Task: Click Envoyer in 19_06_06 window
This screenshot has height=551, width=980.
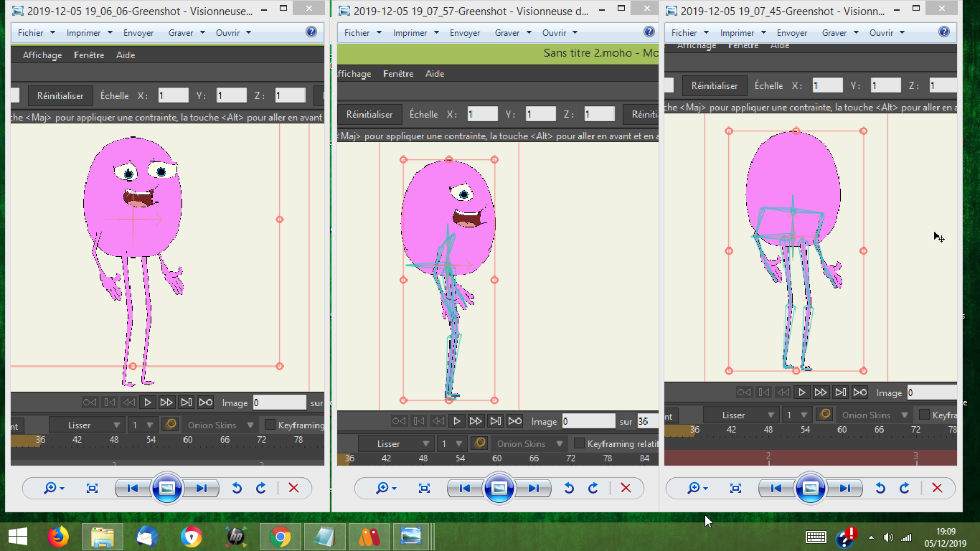Action: click(138, 33)
